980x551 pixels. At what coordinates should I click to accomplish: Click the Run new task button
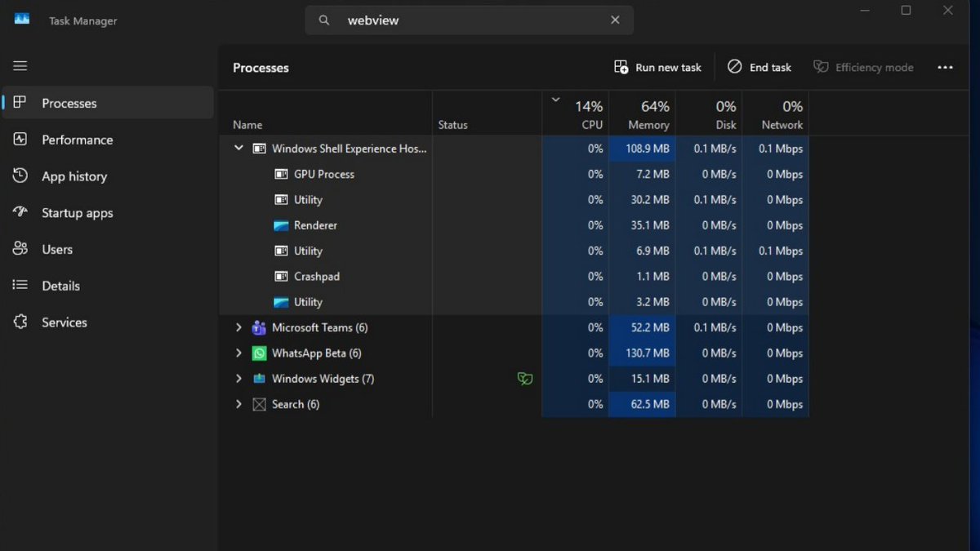pos(658,67)
